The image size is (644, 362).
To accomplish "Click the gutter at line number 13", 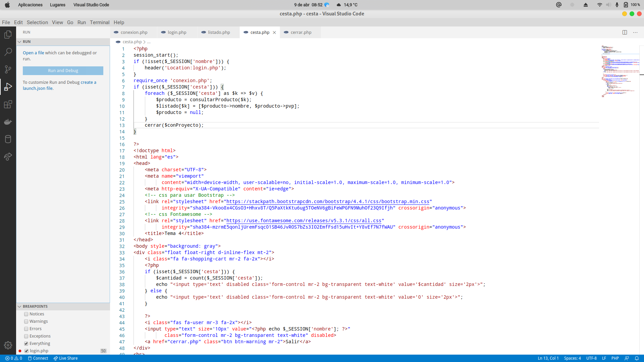I will tap(122, 125).
